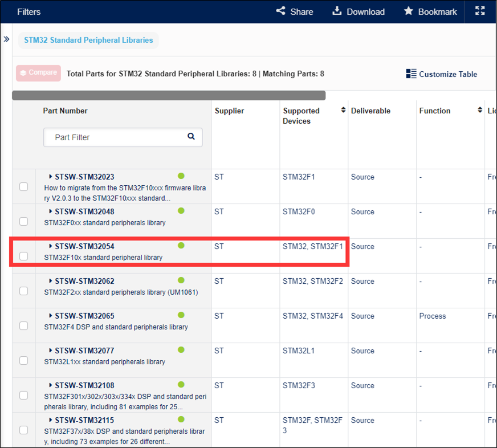Viewport: 497px width, 448px height.
Task: Tick the checkbox for STSW-STM32115 row
Action: [x=23, y=430]
